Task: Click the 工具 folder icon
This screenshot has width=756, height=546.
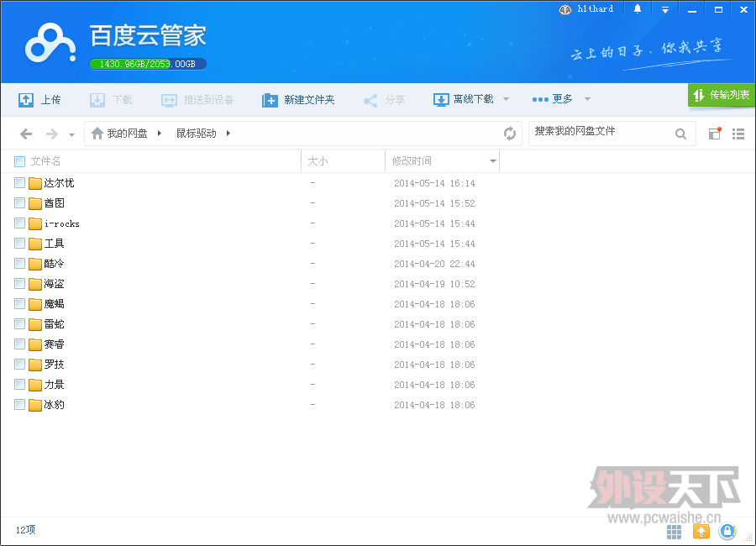Action: coord(35,244)
